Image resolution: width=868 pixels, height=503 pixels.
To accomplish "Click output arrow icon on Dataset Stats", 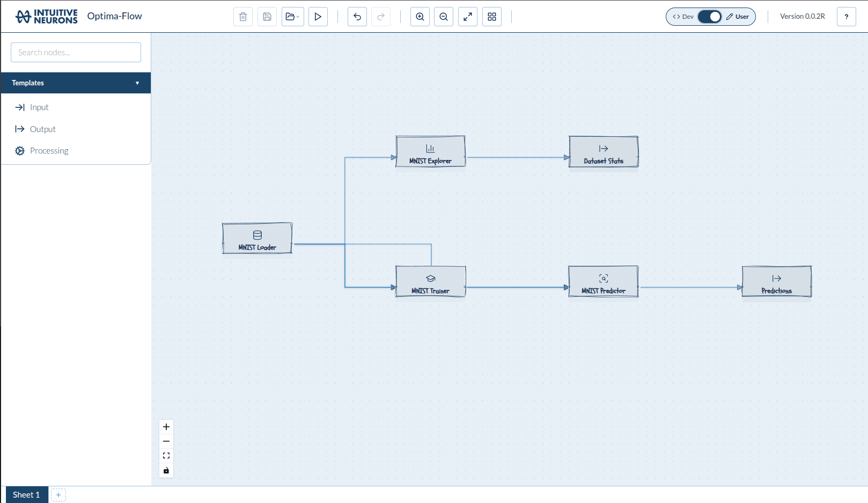I will [604, 149].
